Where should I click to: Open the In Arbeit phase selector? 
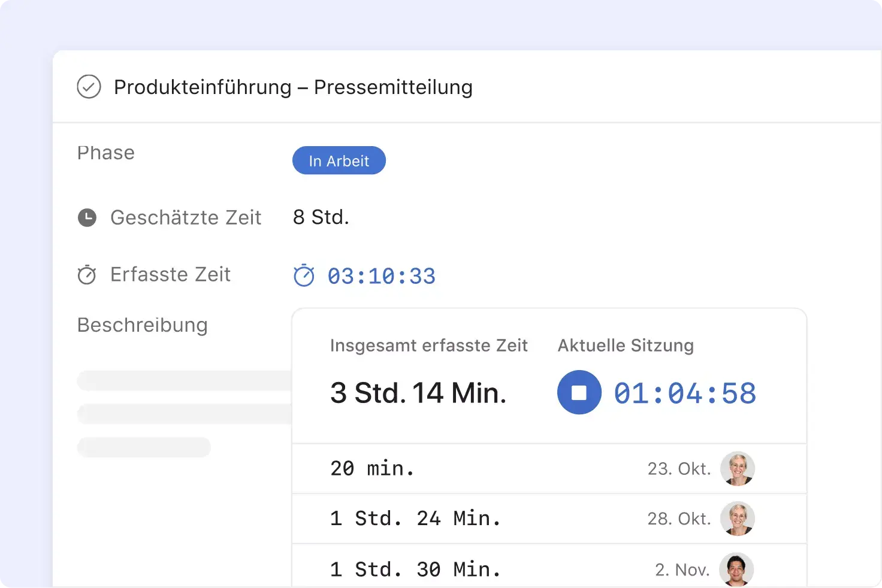339,160
